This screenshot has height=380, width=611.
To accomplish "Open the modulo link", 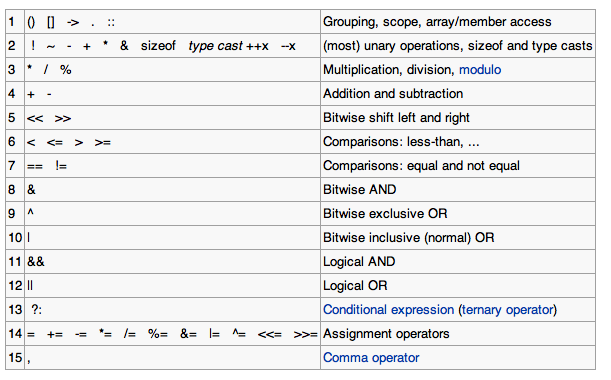I will tap(480, 70).
